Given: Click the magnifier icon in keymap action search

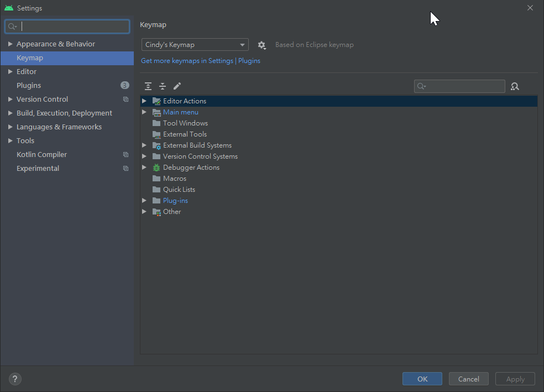Looking at the screenshot, I should click(421, 86).
